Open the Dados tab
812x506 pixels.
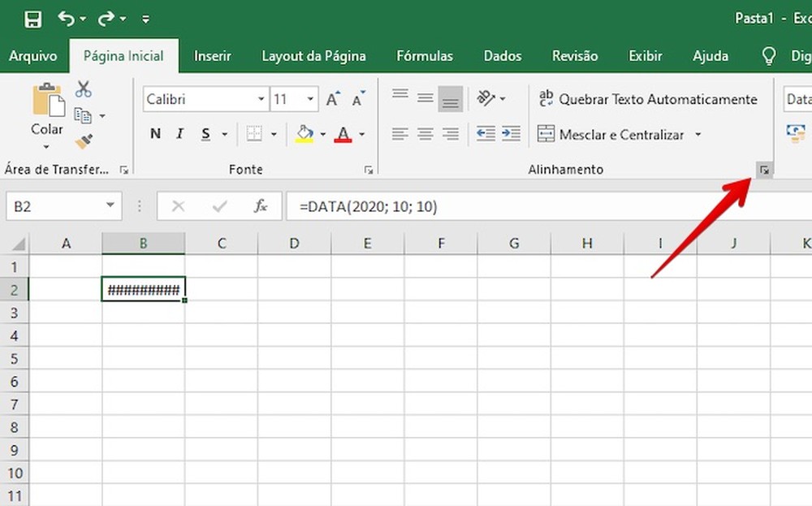point(503,56)
